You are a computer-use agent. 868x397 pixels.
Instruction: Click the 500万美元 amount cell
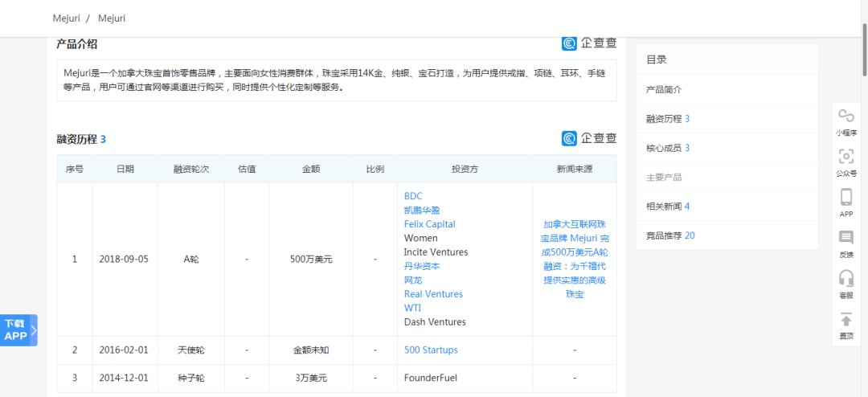(x=310, y=259)
